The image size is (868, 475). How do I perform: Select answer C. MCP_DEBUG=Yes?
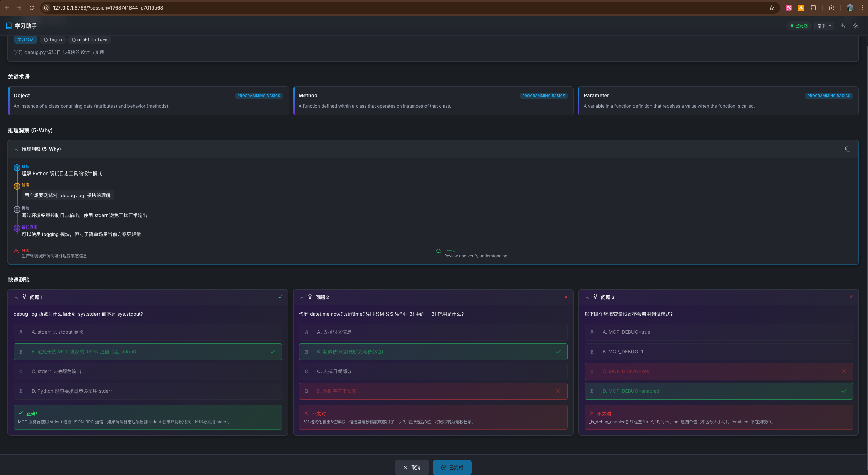tap(719, 371)
